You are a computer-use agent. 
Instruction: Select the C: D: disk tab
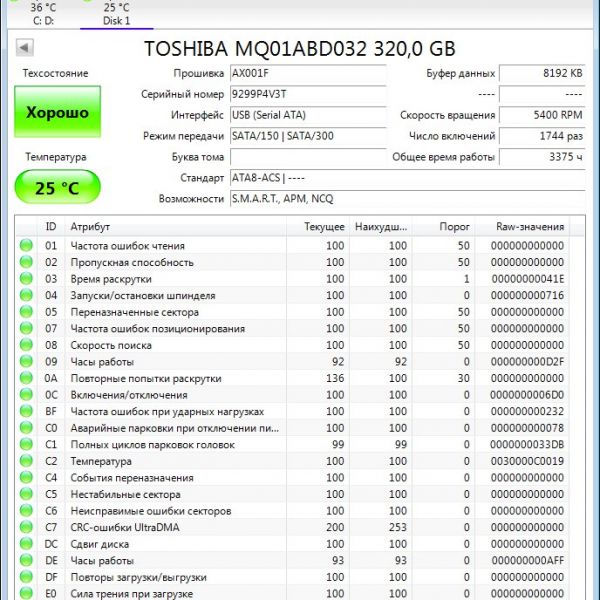43,14
